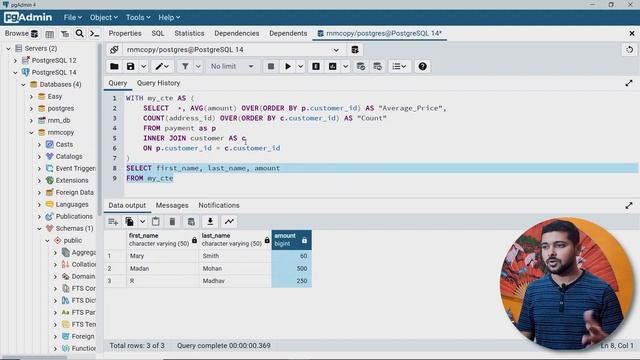
Task: Click the Save Data Changes icon
Action: point(191,222)
